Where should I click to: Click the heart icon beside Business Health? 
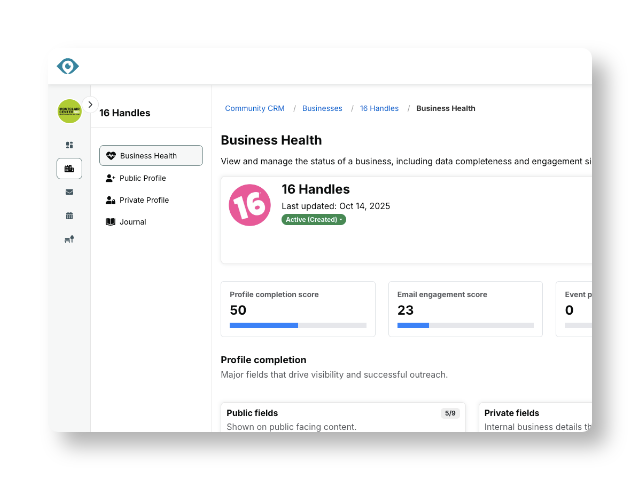[111, 156]
